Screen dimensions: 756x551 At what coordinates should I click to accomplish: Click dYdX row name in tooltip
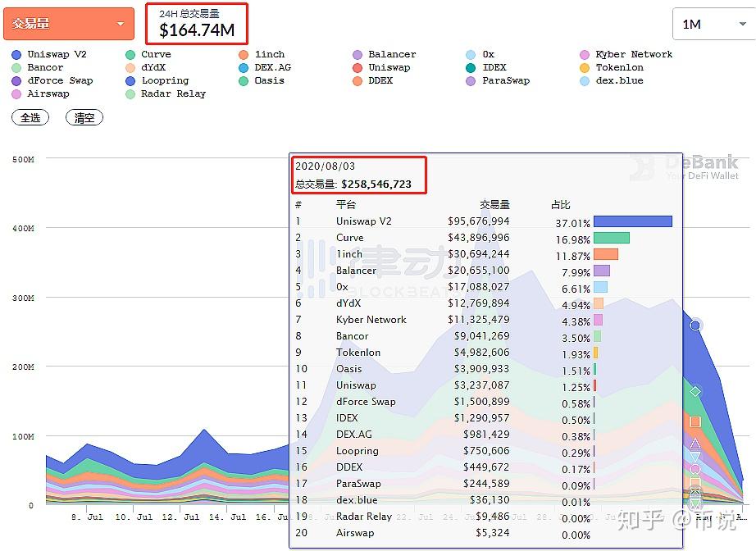pyautogui.click(x=348, y=303)
